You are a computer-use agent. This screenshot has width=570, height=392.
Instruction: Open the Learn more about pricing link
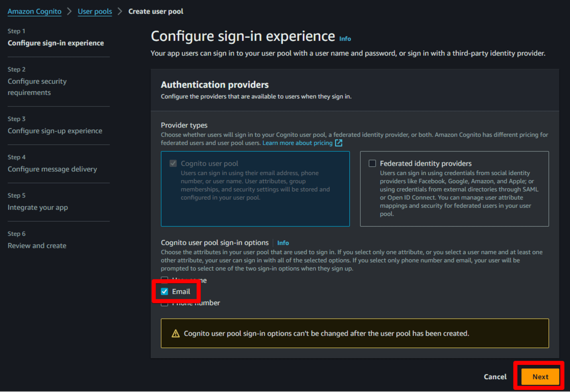tap(297, 143)
